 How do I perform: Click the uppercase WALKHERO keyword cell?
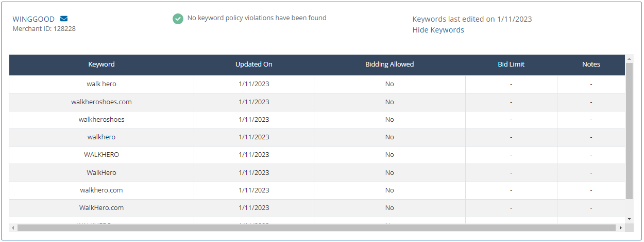coord(101,155)
